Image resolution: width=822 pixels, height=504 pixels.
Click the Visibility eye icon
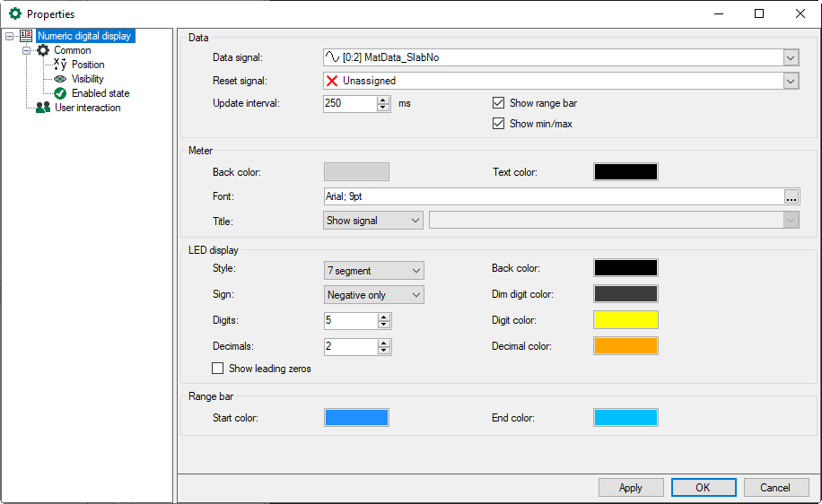[x=60, y=79]
